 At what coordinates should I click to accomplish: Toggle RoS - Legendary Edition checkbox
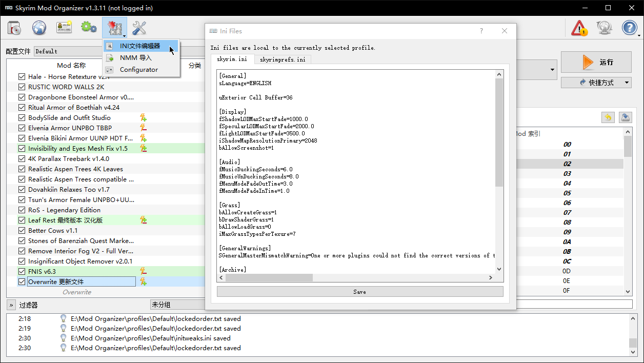pos(22,210)
